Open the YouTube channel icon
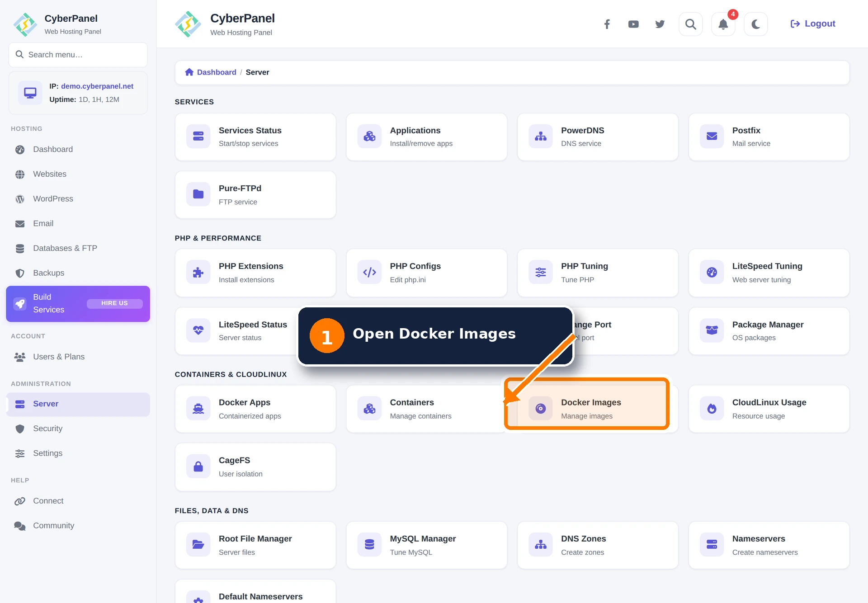868x603 pixels. [633, 24]
